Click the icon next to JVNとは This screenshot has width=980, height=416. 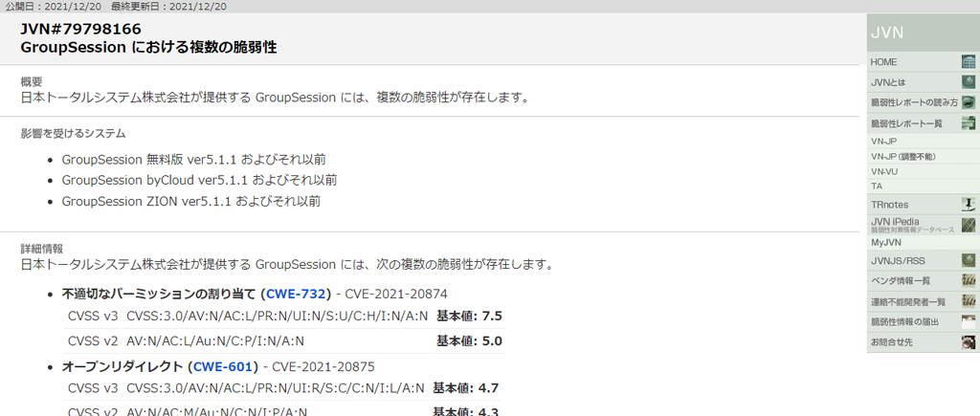[969, 82]
